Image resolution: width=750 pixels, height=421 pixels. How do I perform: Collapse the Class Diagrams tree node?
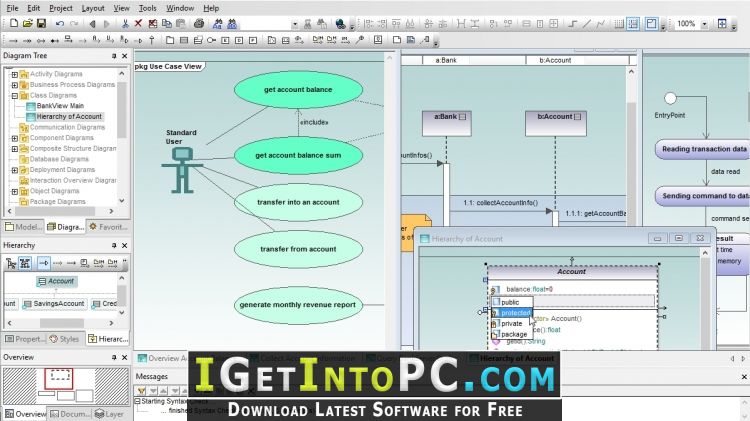[x=14, y=96]
